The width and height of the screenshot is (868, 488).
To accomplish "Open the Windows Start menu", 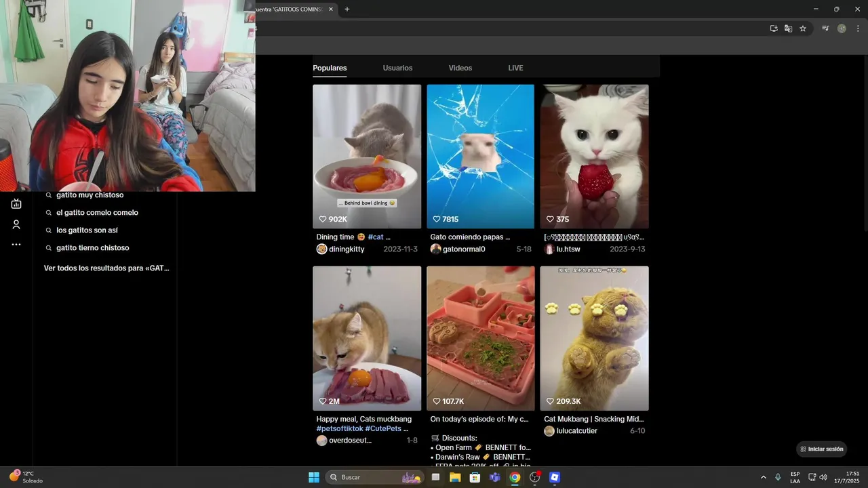I will (x=314, y=477).
